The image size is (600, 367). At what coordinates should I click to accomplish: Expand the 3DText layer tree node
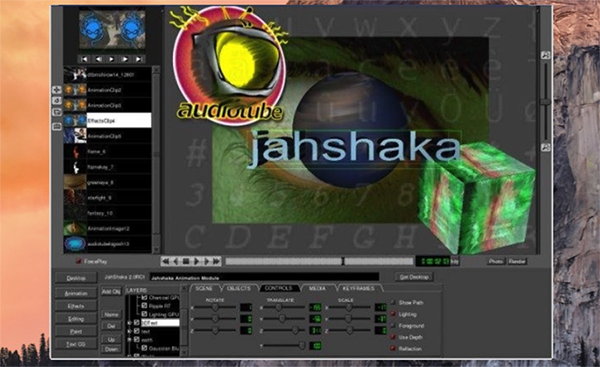[129, 323]
